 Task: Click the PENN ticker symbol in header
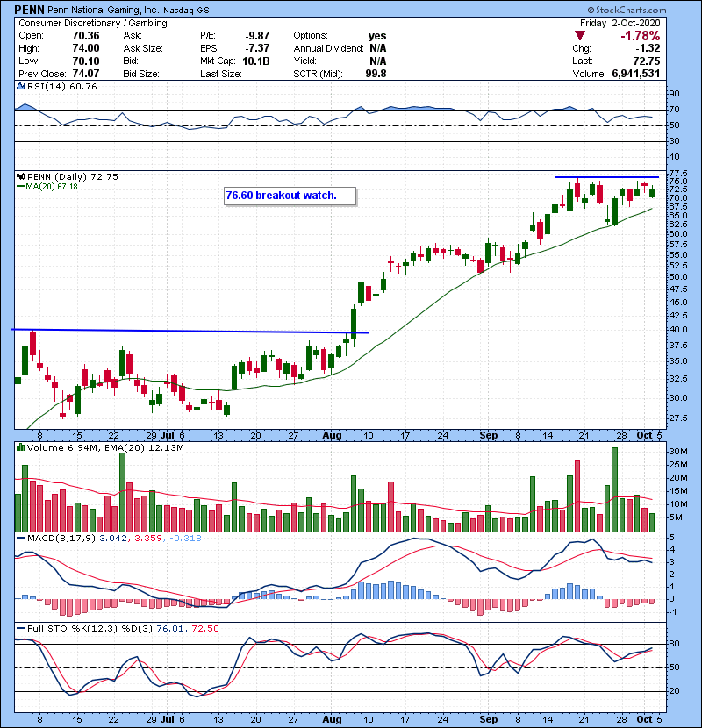pyautogui.click(x=29, y=10)
